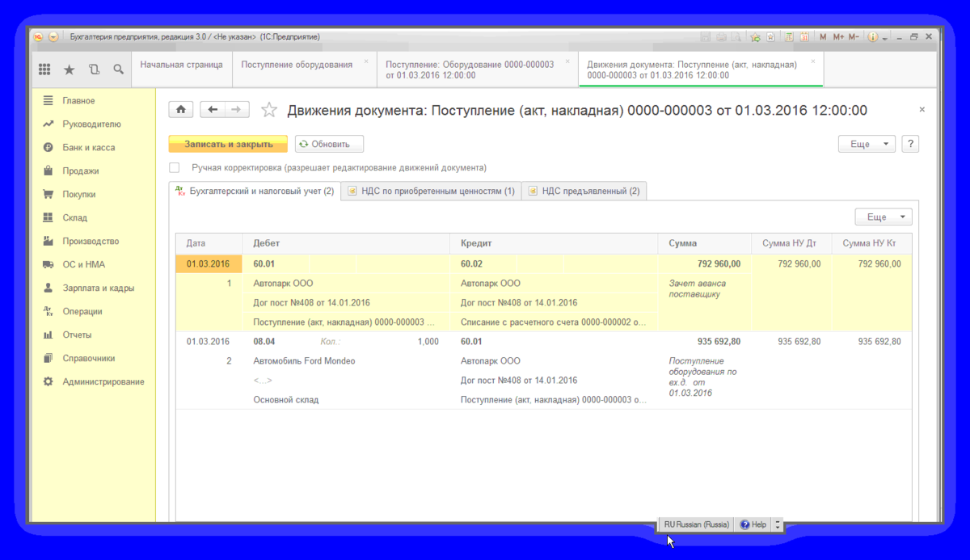The width and height of the screenshot is (970, 560).
Task: Expand the top Еще dropdown
Action: pos(867,144)
